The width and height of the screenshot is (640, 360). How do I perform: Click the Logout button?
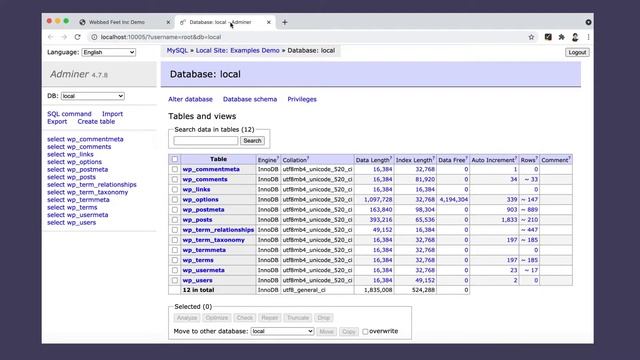point(577,52)
